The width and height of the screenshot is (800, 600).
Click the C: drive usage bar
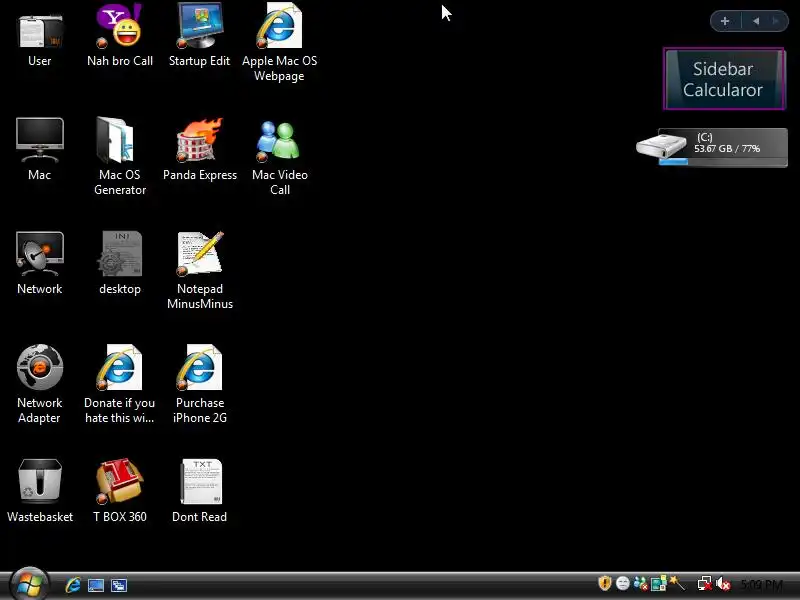point(722,162)
